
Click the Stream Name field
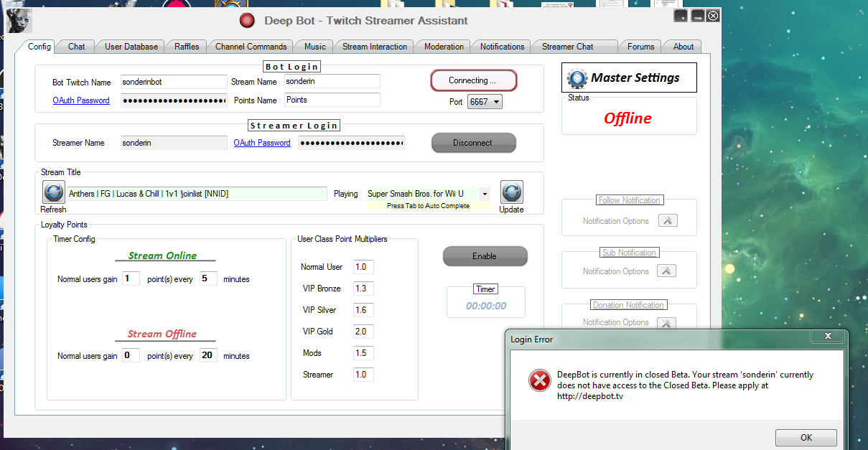(x=332, y=82)
